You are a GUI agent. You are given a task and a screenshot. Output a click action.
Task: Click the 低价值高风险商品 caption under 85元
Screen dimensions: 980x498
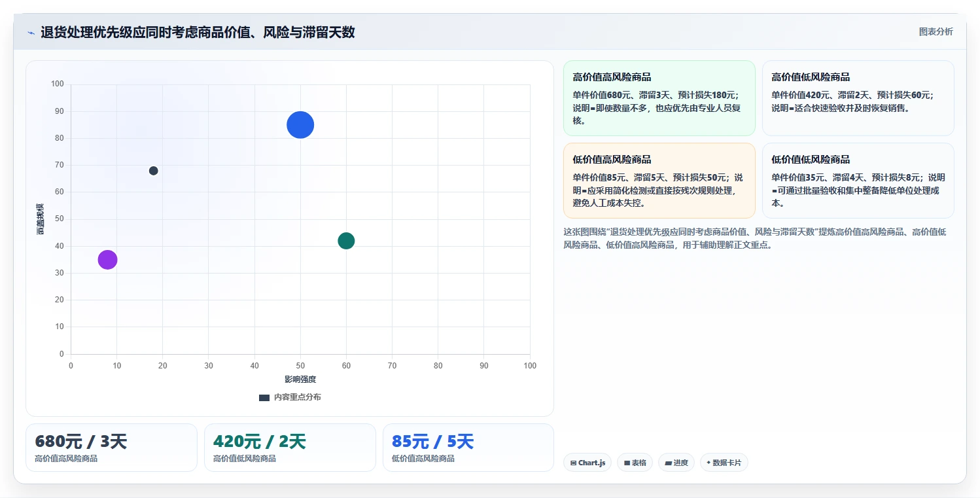point(423,459)
